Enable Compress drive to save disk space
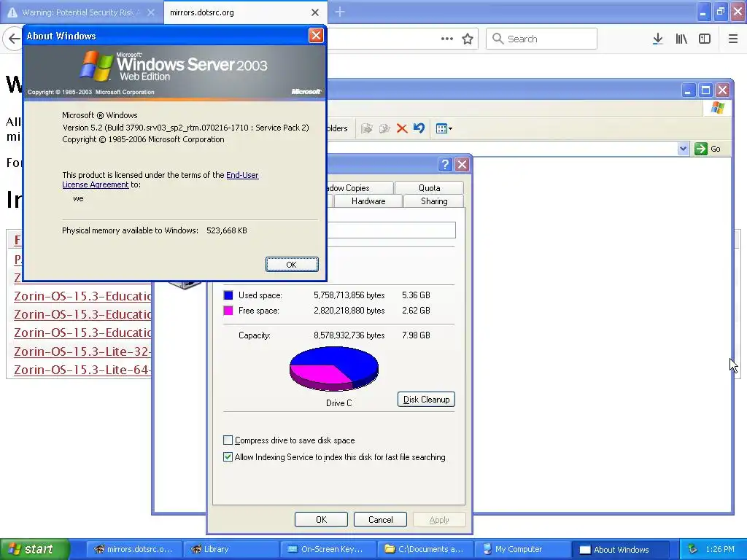This screenshot has height=560, width=747. 228,440
